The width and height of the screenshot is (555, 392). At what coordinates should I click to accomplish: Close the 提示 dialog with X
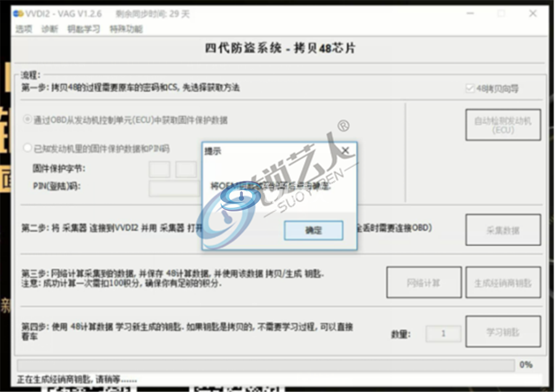[345, 151]
